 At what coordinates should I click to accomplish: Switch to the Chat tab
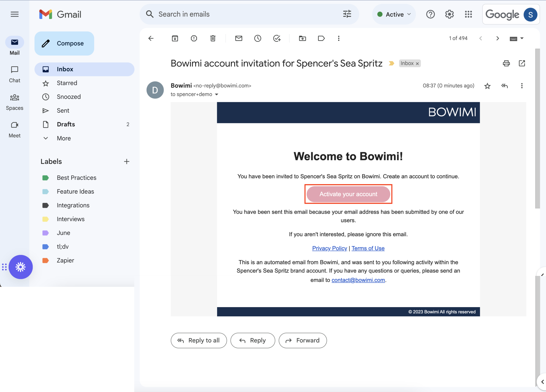[x=14, y=74]
